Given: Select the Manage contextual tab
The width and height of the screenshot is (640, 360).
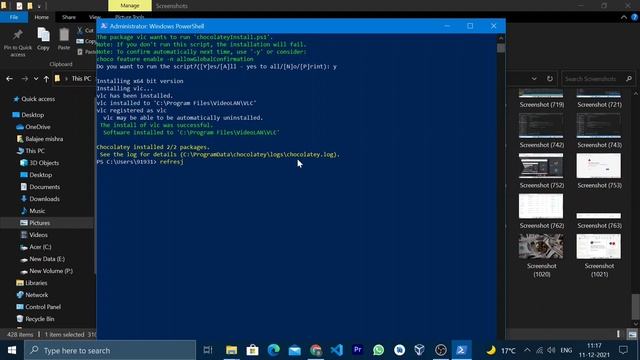Looking at the screenshot, I should click(130, 6).
